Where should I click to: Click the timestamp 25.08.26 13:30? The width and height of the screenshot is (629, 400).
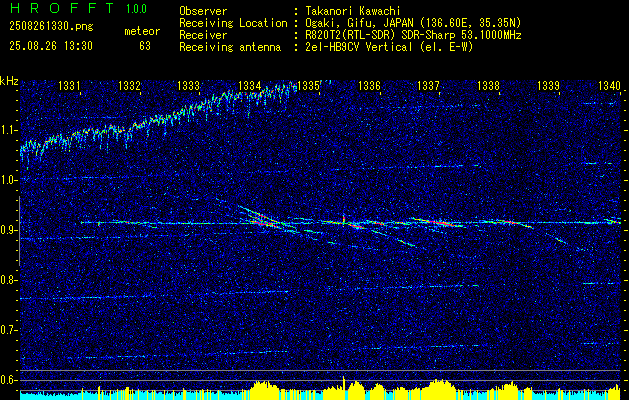[51, 46]
